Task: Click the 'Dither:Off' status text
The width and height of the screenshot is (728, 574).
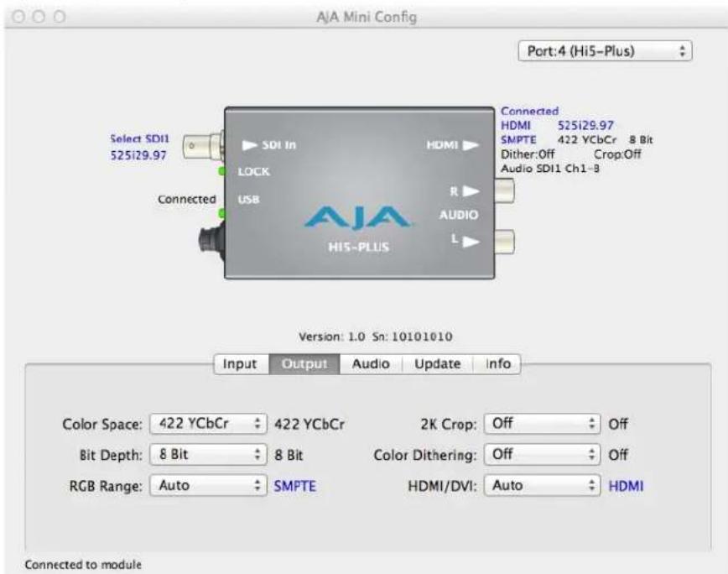Action: click(528, 154)
